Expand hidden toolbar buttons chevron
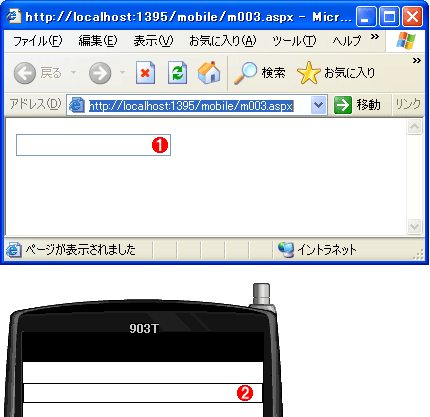This screenshot has width=430, height=417. pyautogui.click(x=417, y=60)
